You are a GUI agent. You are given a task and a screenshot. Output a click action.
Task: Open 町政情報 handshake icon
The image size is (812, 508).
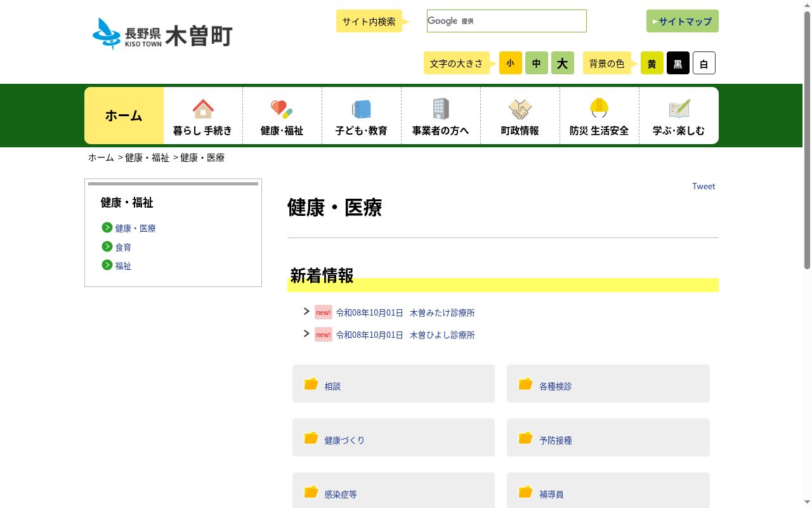click(520, 109)
